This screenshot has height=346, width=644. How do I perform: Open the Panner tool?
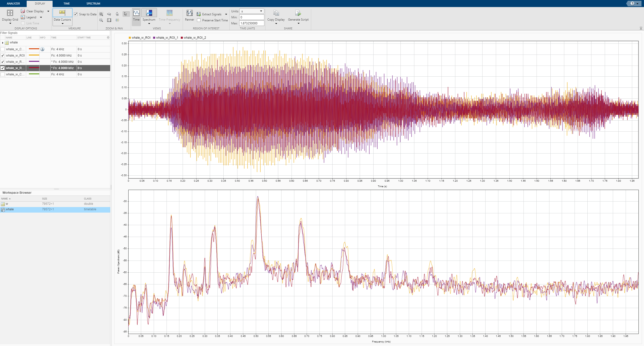tap(189, 13)
